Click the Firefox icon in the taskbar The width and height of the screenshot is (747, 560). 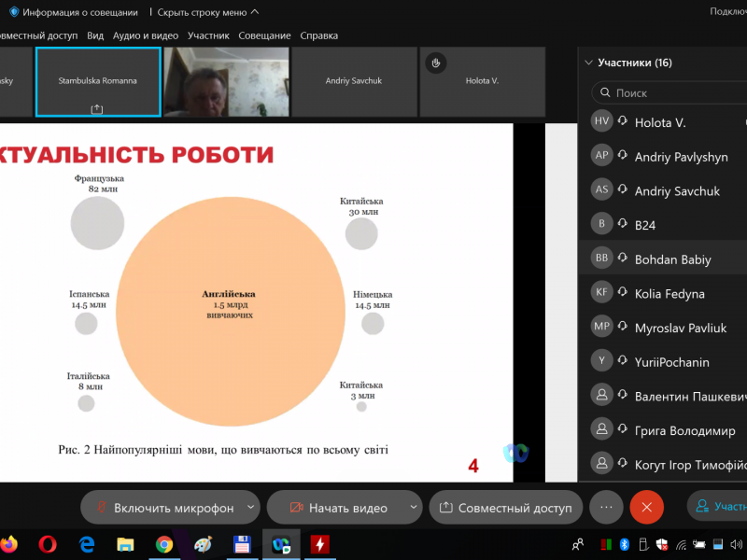point(8,544)
